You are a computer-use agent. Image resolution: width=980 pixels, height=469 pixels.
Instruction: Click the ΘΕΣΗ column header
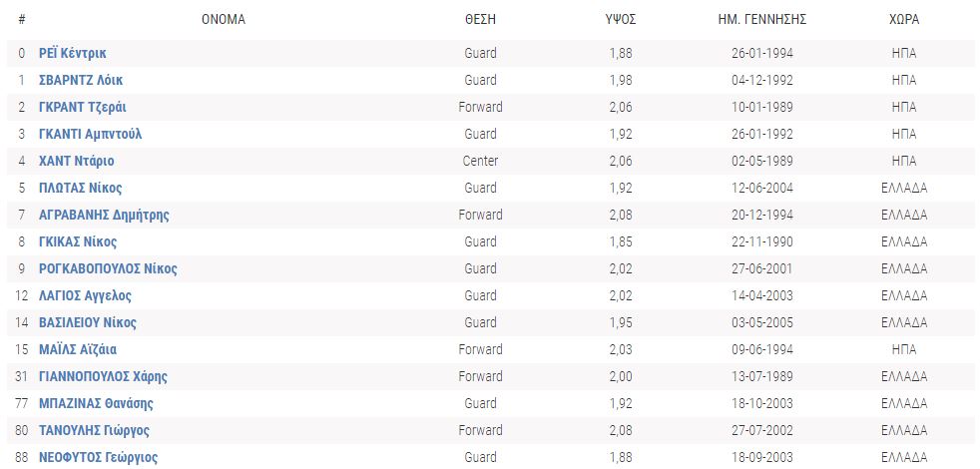480,19
